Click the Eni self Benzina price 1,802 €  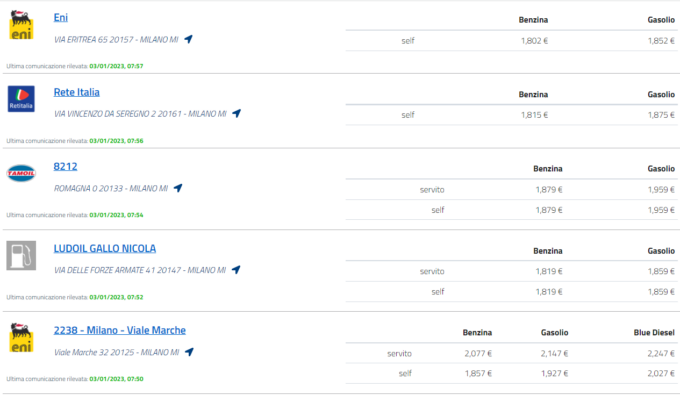click(534, 41)
